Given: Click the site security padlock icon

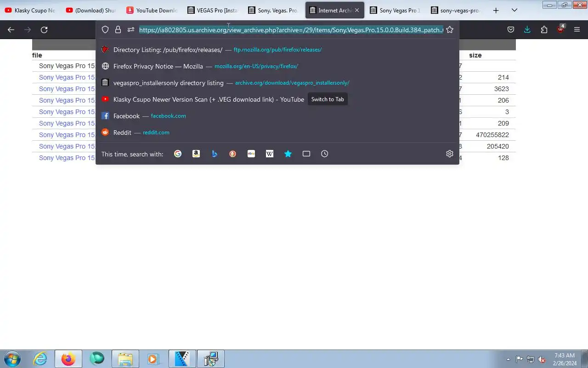Looking at the screenshot, I should point(118,29).
